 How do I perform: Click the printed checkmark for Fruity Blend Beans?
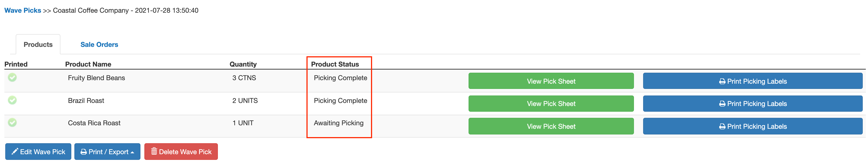pos(12,78)
